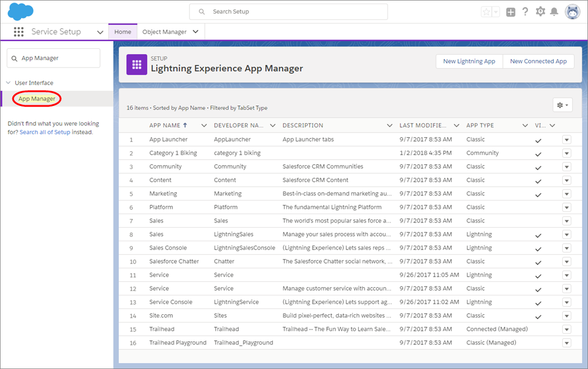Open the help question mark icon
The width and height of the screenshot is (588, 369).
525,12
